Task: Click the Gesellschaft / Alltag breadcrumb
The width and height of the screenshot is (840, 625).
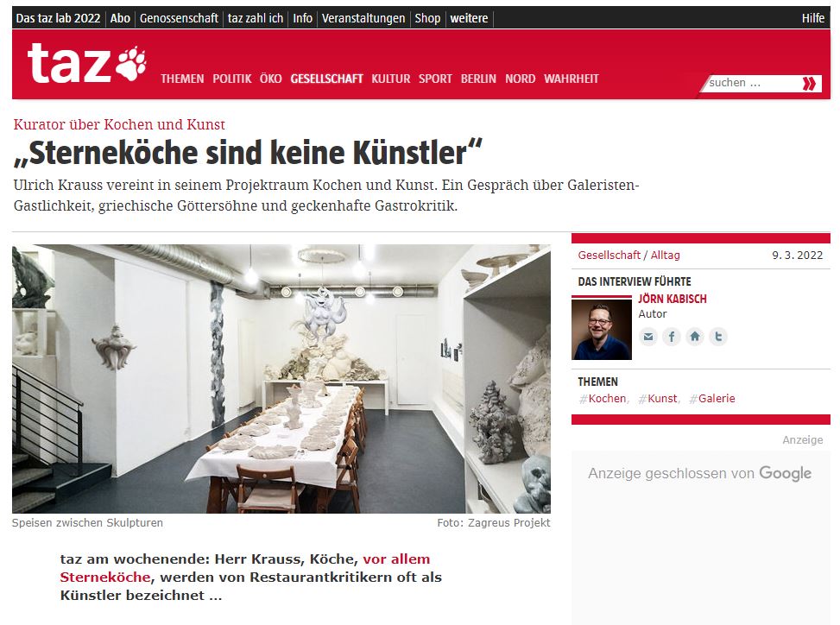Action: click(x=629, y=255)
